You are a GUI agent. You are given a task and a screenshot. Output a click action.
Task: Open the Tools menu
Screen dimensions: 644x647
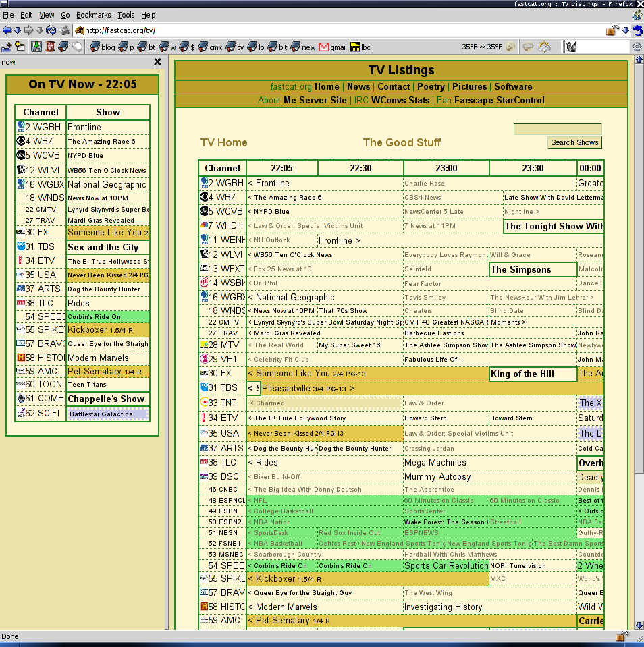tap(126, 15)
